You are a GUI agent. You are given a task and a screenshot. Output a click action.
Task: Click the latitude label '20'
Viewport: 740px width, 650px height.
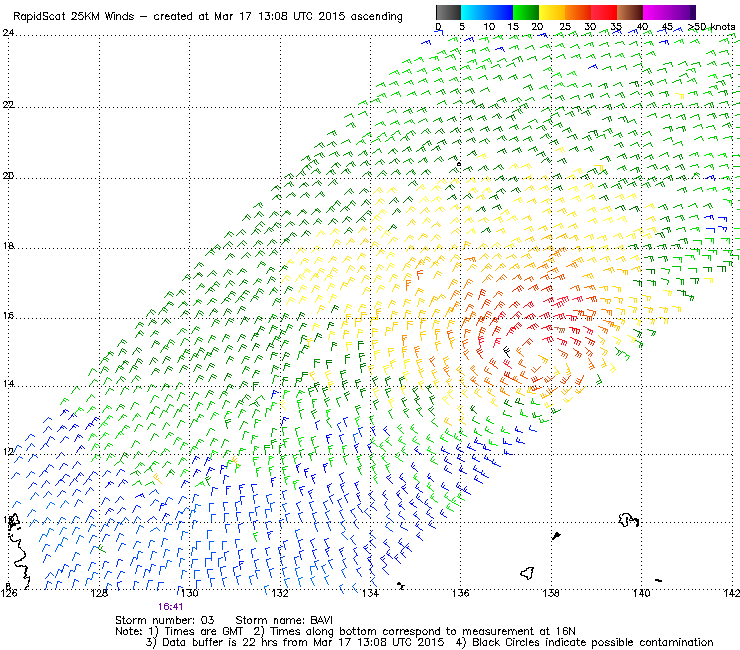click(8, 176)
